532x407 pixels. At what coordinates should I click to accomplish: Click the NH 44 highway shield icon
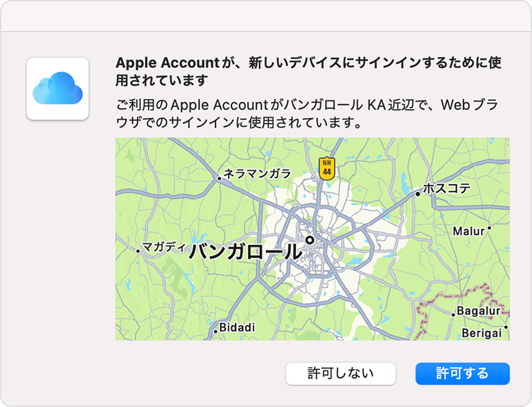[327, 168]
